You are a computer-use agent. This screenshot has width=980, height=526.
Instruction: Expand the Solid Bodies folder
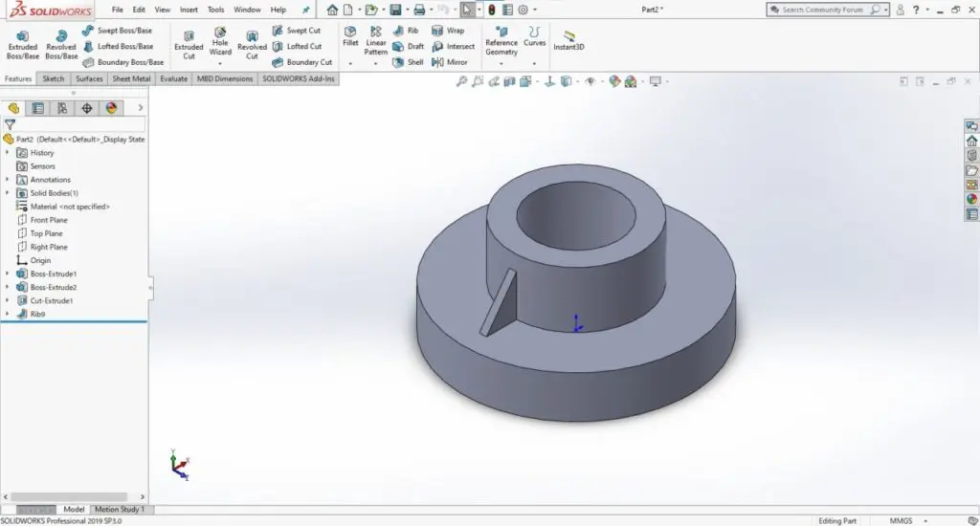(x=8, y=193)
